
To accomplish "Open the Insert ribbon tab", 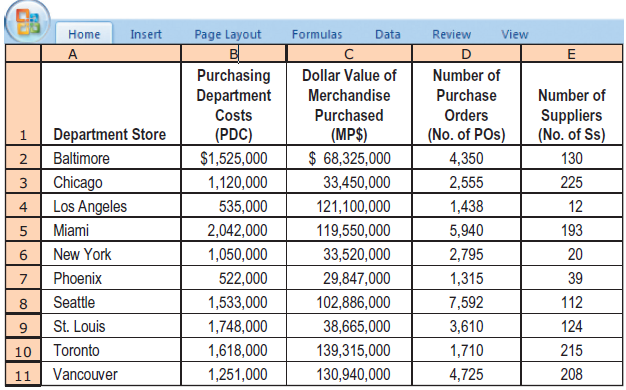I will pos(146,34).
